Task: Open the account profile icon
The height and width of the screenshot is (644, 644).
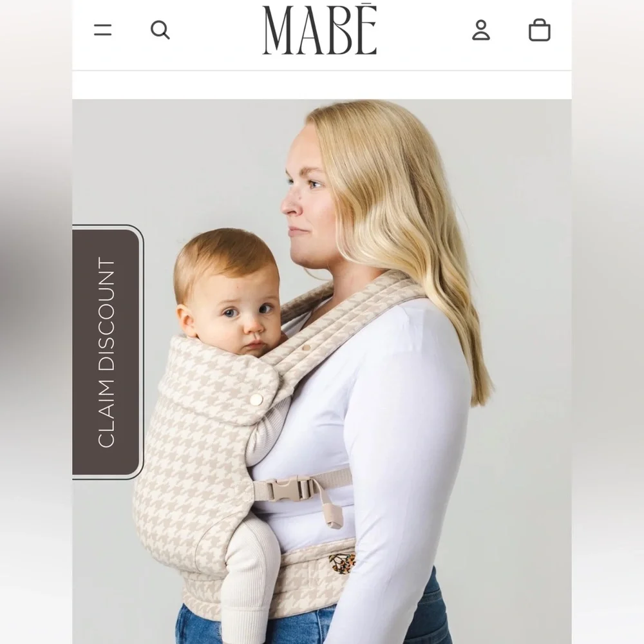Action: [x=481, y=30]
